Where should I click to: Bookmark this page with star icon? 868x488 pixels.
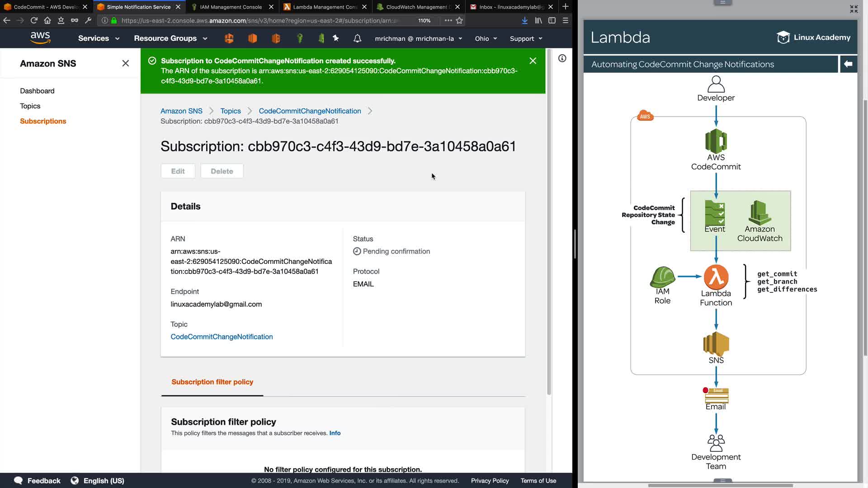pos(459,20)
